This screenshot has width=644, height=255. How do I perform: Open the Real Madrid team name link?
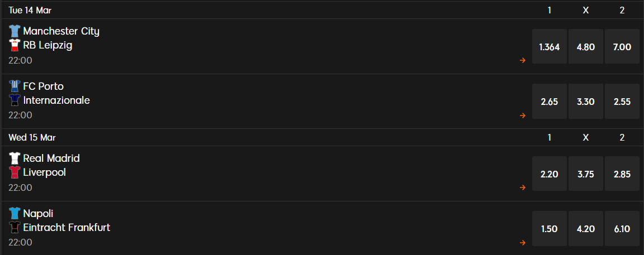click(51, 158)
